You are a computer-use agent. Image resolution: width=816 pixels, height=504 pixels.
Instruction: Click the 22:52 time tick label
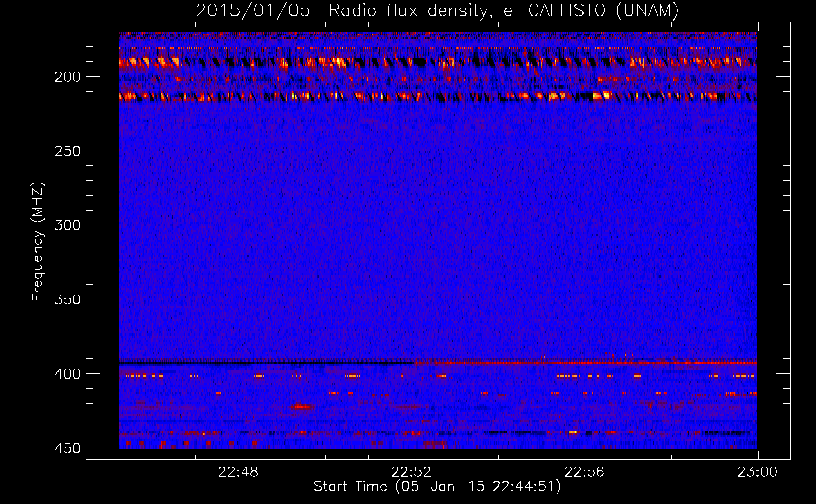click(x=412, y=472)
